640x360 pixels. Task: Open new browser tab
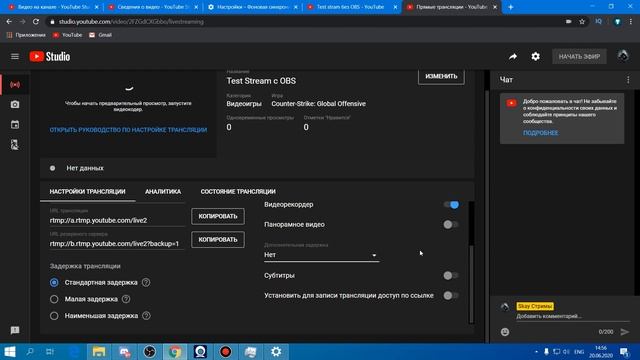click(x=510, y=7)
